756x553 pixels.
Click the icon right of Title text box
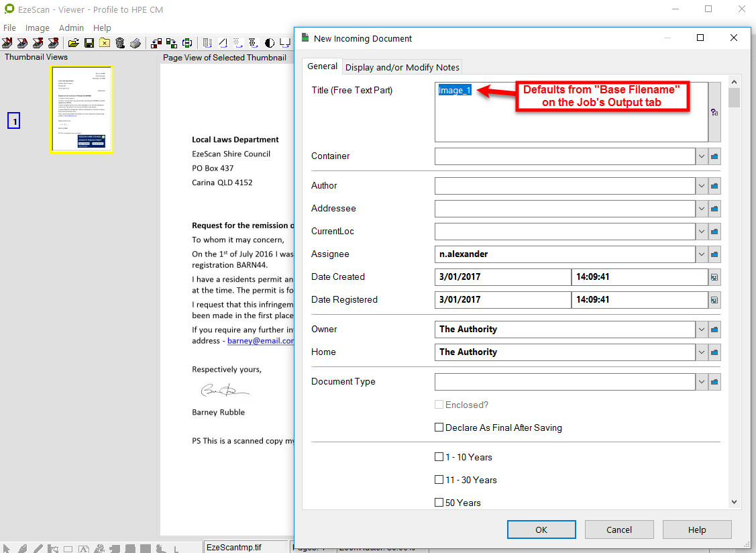pyautogui.click(x=714, y=113)
